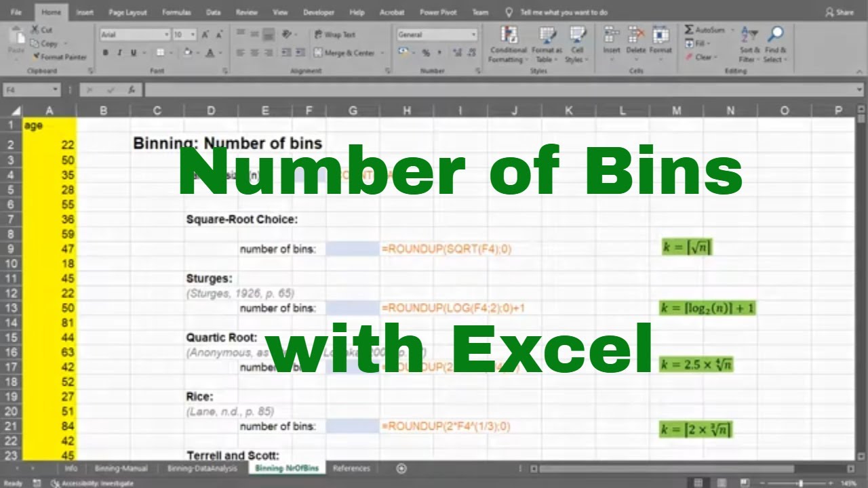Open the Power Pivot ribbon tab

[438, 12]
